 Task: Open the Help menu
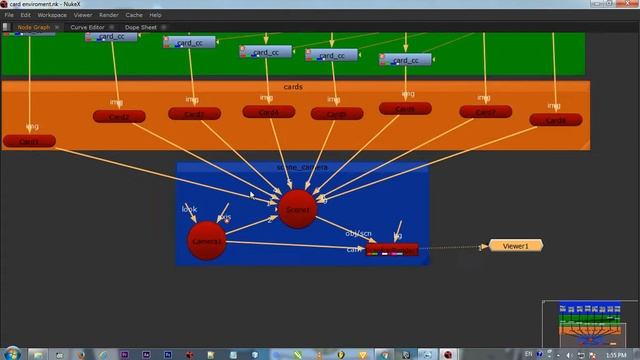click(x=155, y=15)
